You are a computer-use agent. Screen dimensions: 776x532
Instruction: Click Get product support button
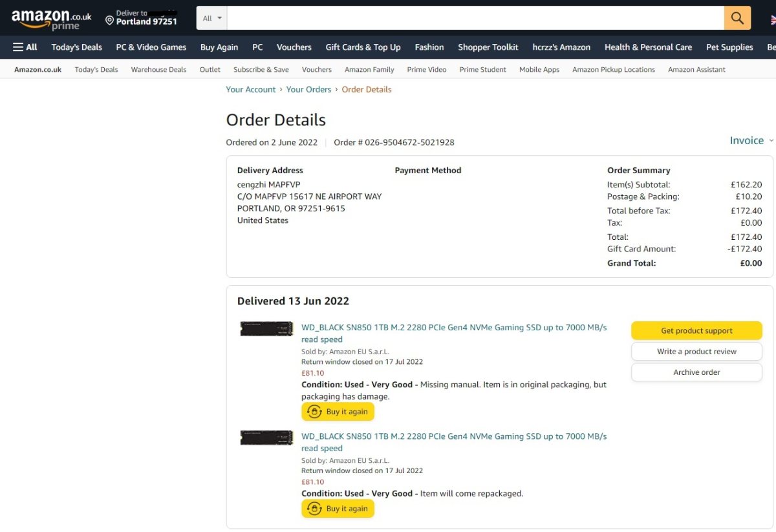[x=696, y=330]
